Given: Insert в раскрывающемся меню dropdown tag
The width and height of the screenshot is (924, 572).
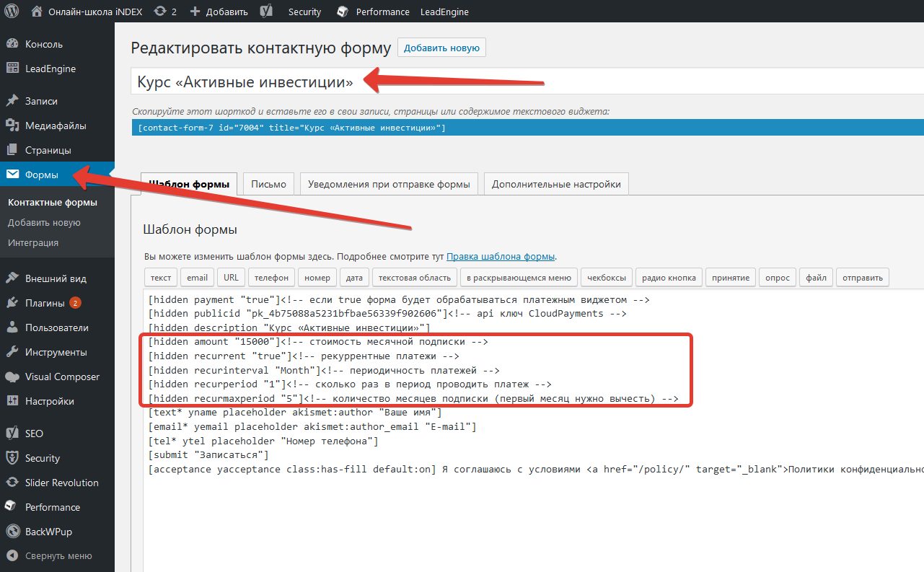Looking at the screenshot, I should (x=519, y=278).
